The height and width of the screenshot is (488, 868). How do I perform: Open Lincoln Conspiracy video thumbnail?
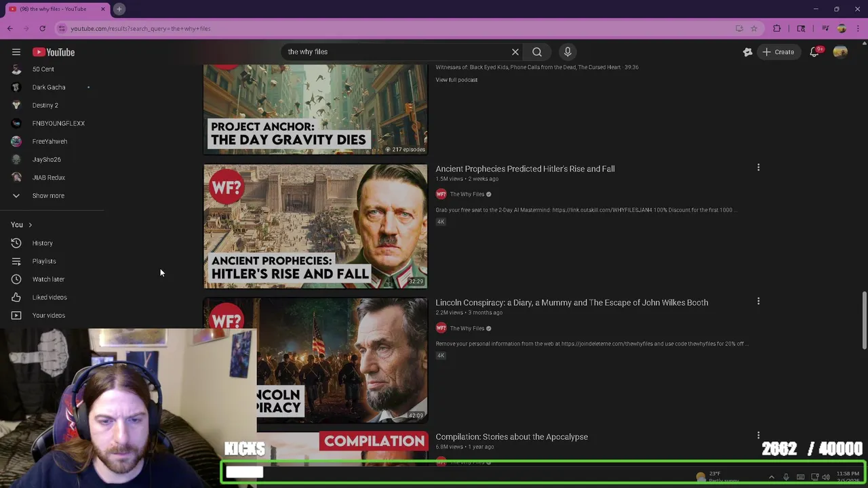point(315,361)
